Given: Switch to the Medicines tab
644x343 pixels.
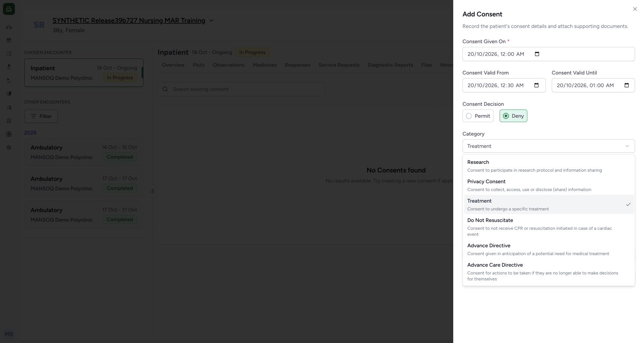Looking at the screenshot, I should [265, 65].
